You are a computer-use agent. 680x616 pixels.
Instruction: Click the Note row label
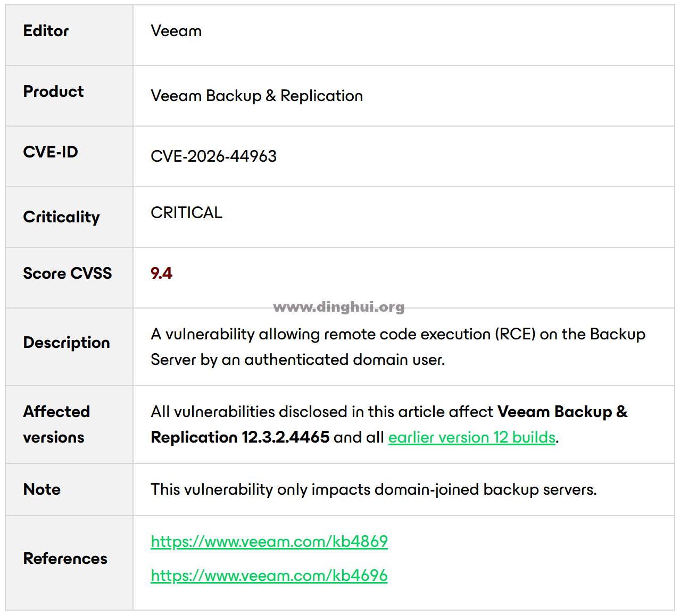click(x=42, y=489)
